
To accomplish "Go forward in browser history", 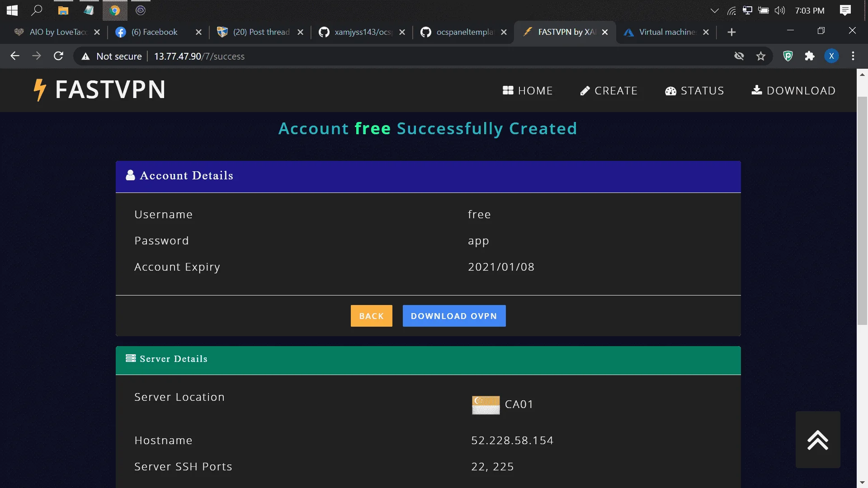I will click(37, 56).
